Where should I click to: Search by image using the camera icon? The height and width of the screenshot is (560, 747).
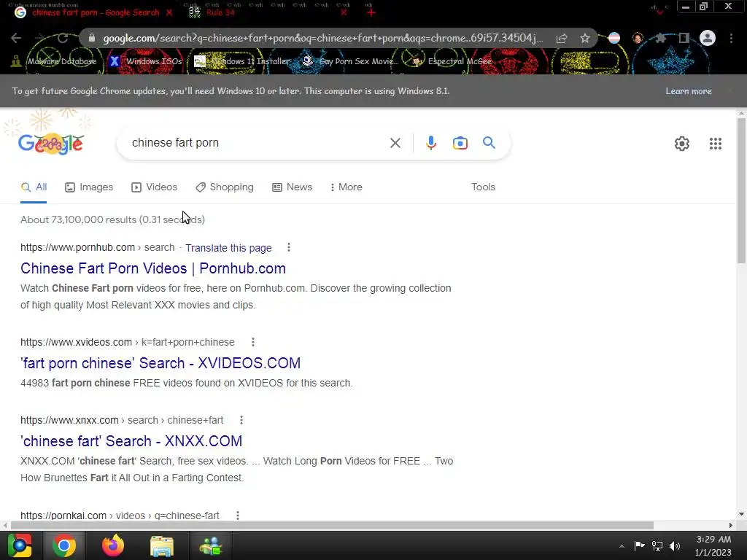pos(460,143)
